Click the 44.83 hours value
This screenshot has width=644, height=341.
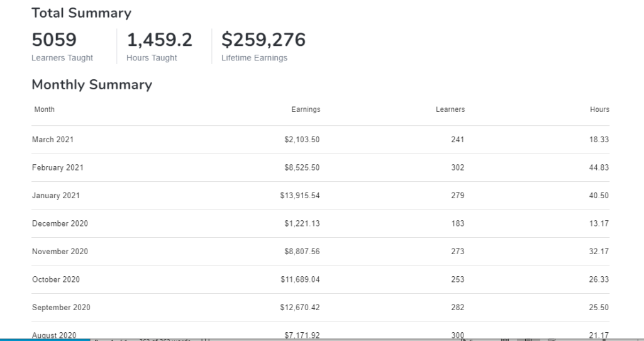(599, 168)
